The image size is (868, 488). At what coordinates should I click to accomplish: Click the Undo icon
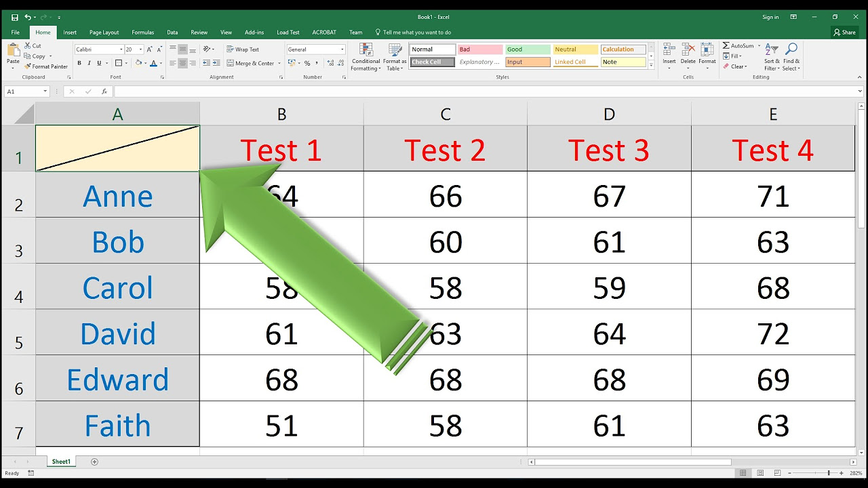28,17
